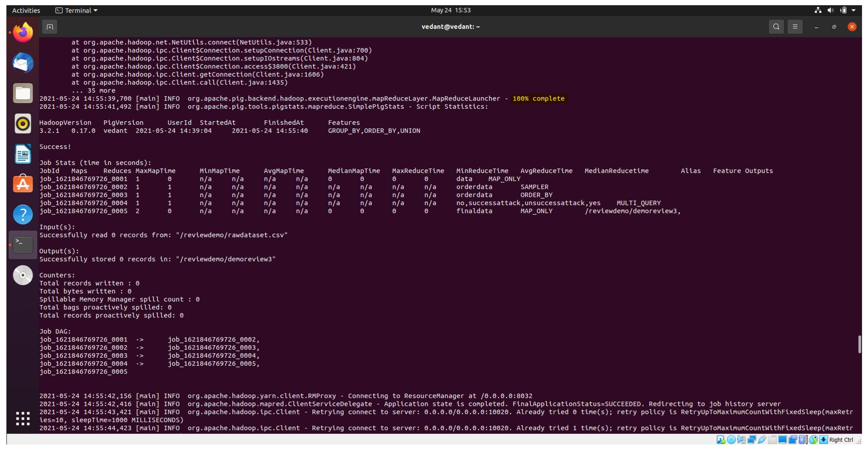This screenshot has height=452, width=868.
Task: Open Thunderbird mail from the dock
Action: click(x=23, y=63)
